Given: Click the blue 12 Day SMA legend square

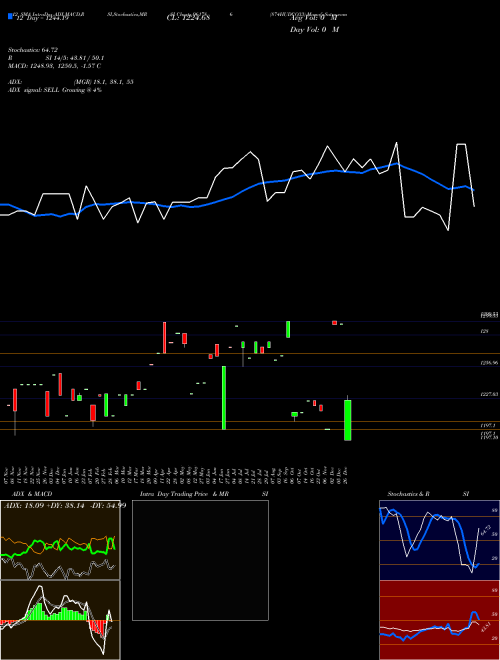Looking at the screenshot, I should [10, 16].
